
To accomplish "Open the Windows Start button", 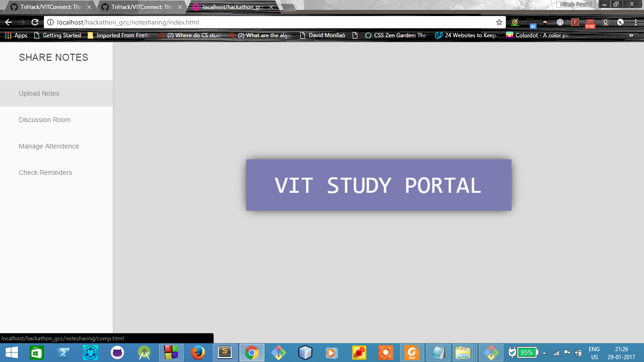I will (x=11, y=353).
